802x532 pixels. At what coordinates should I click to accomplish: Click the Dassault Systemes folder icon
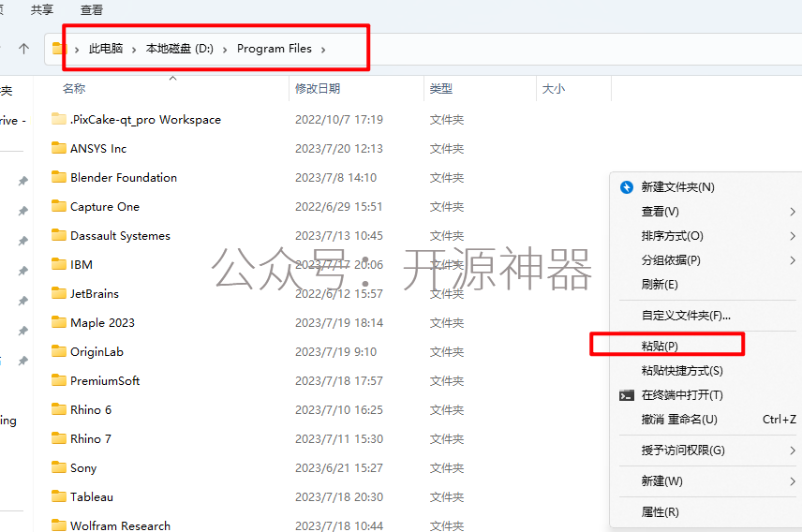(59, 235)
